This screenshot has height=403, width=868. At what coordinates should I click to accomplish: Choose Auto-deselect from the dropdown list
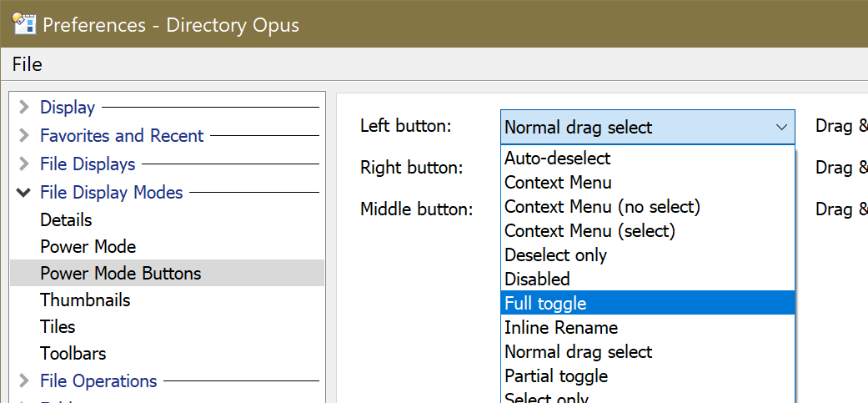648,158
